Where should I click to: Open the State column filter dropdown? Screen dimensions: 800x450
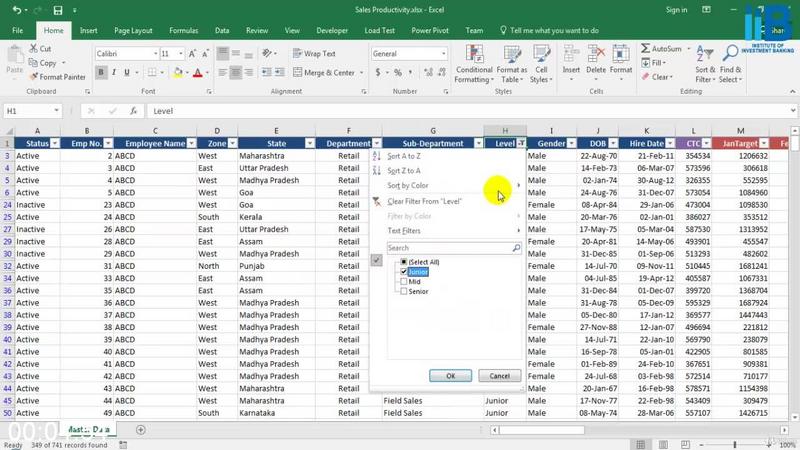point(310,143)
